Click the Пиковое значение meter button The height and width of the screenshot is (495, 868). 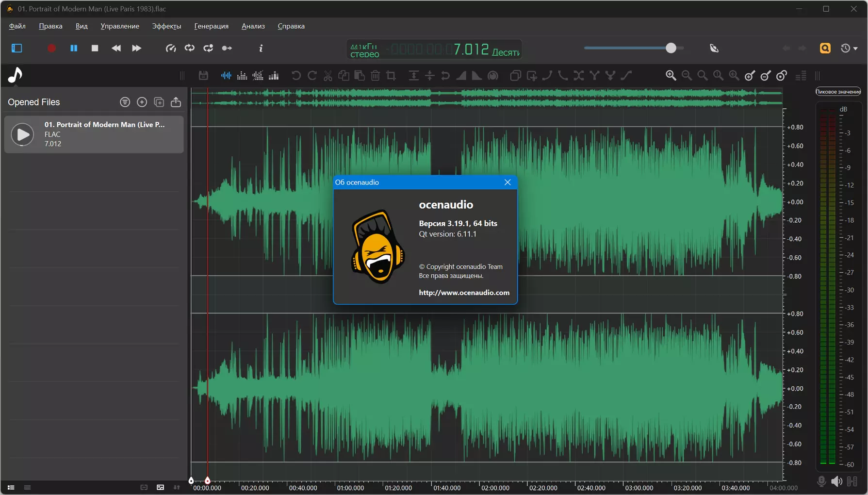click(838, 92)
